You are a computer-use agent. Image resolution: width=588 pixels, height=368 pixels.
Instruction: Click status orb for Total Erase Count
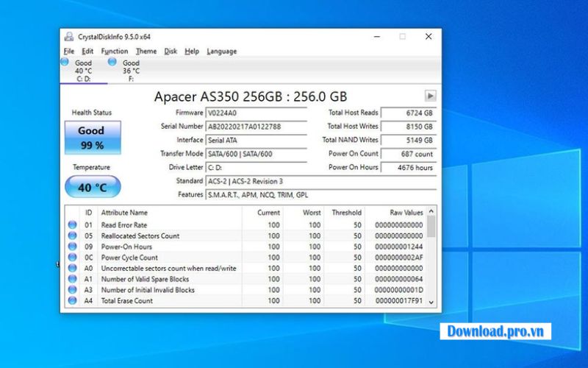[72, 300]
